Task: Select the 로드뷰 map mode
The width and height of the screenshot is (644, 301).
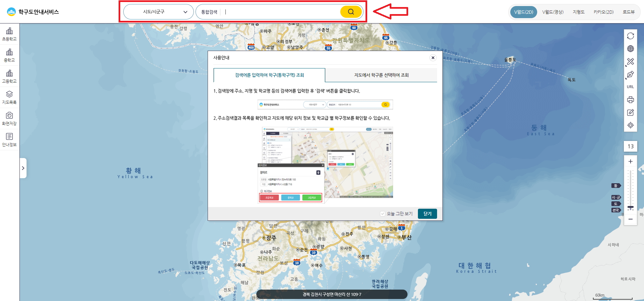Action: (x=629, y=12)
